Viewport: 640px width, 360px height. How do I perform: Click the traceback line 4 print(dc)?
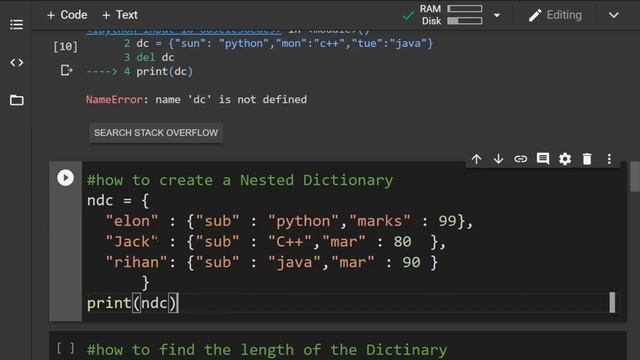click(x=140, y=71)
